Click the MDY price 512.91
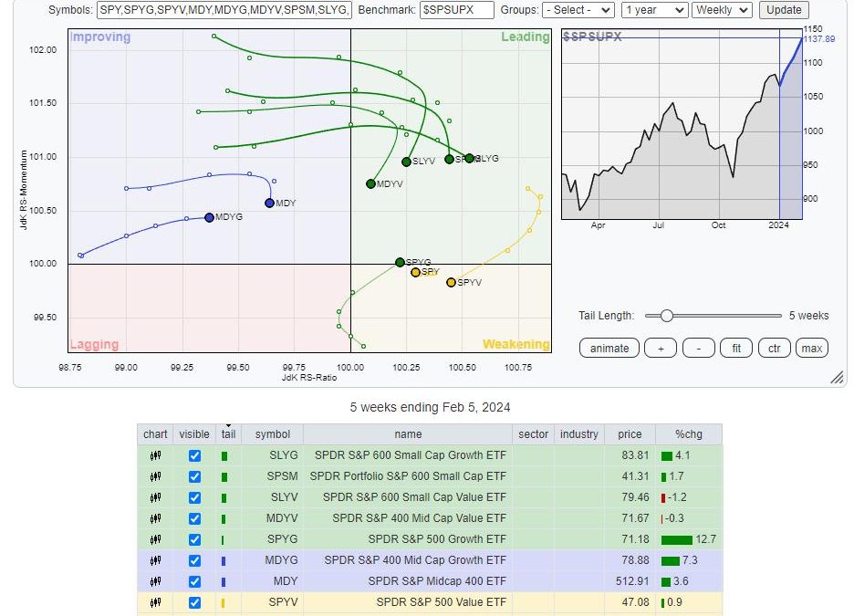The width and height of the screenshot is (854, 616). pos(632,581)
